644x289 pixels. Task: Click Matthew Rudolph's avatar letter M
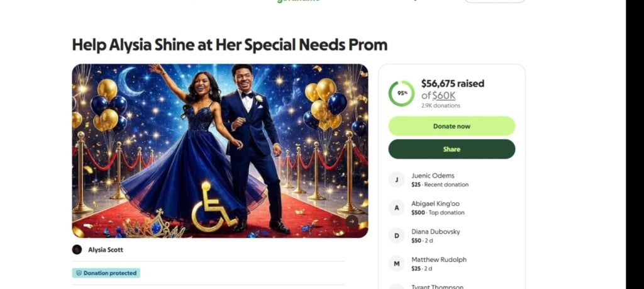pyautogui.click(x=396, y=264)
